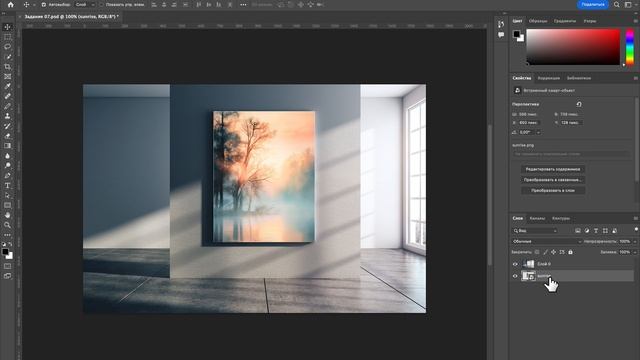Open the layer Opacity dropdown arrow
The height and width of the screenshot is (360, 640).
(635, 242)
